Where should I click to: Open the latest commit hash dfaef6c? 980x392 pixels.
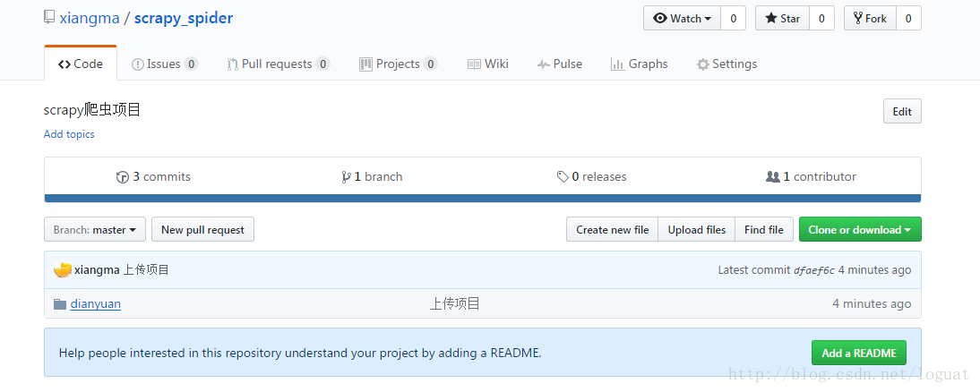[813, 270]
